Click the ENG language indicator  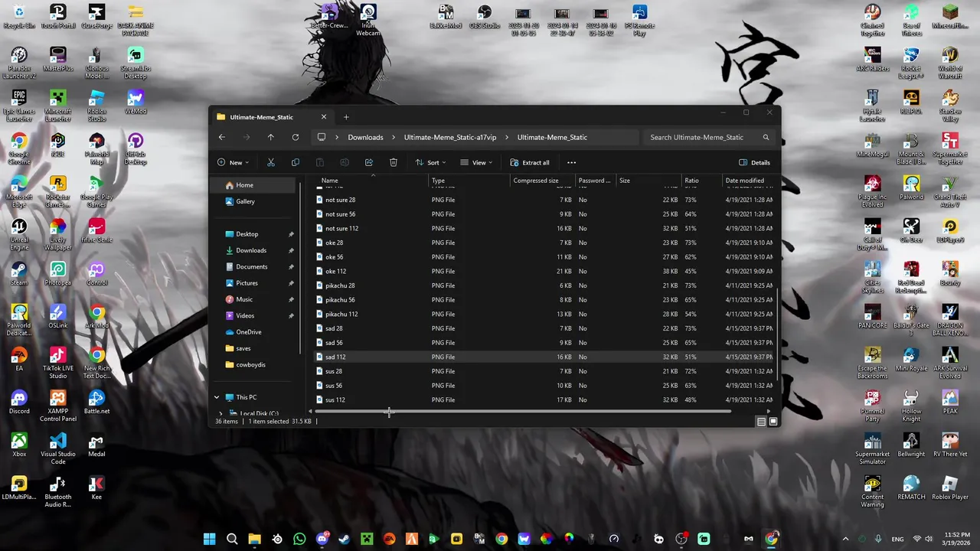click(897, 540)
